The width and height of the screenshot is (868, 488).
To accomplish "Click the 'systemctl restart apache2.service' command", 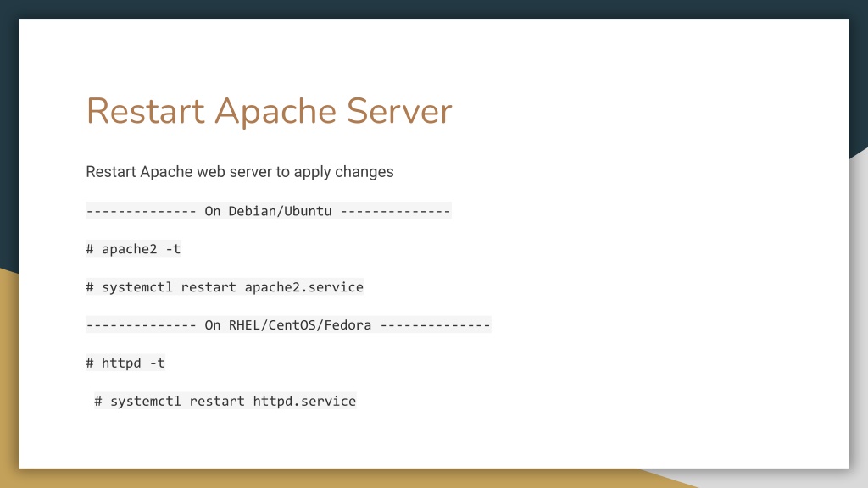I will 225,286.
